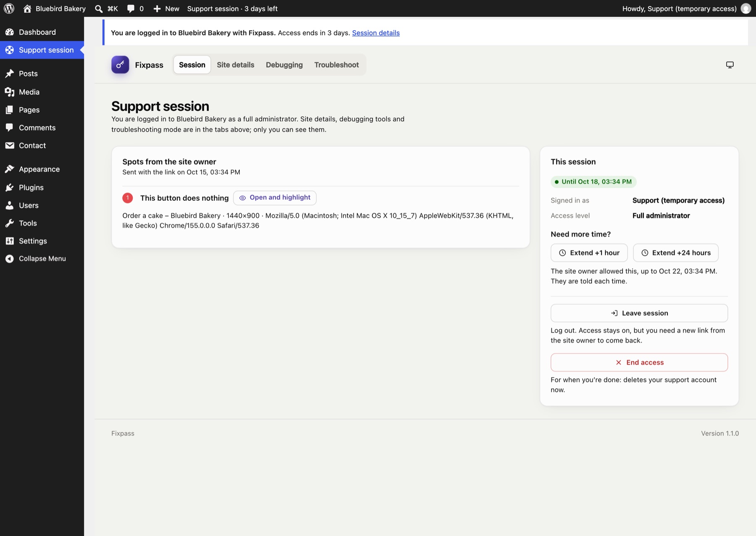Click the red number 1 spot badge
This screenshot has width=756, height=536.
(128, 198)
